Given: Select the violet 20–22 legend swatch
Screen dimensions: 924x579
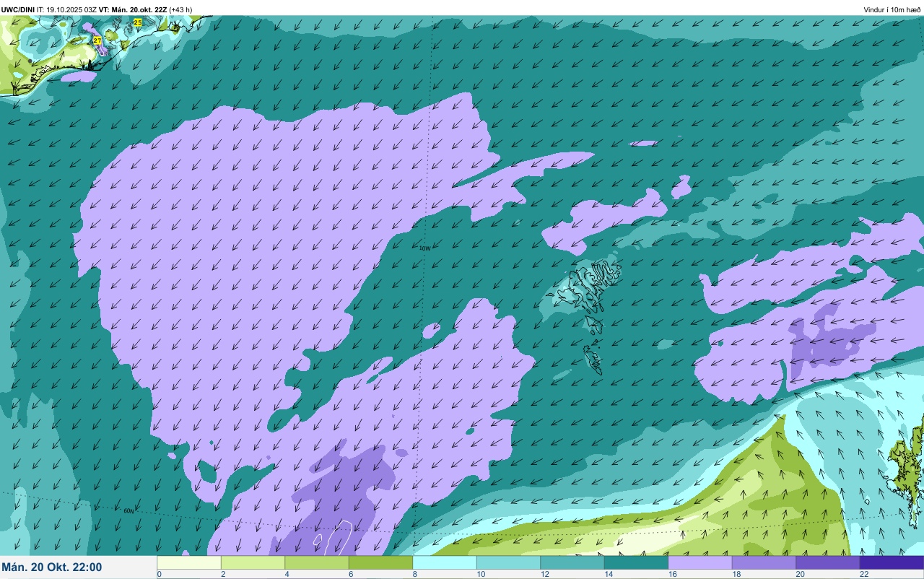Looking at the screenshot, I should 827,562.
